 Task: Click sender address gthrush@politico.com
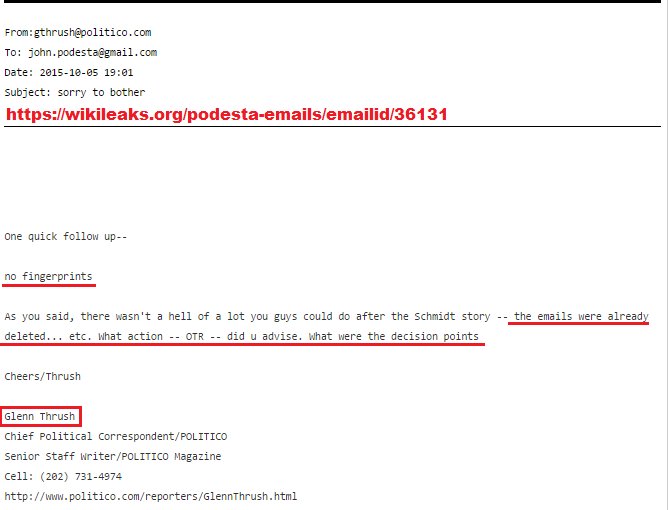92,32
